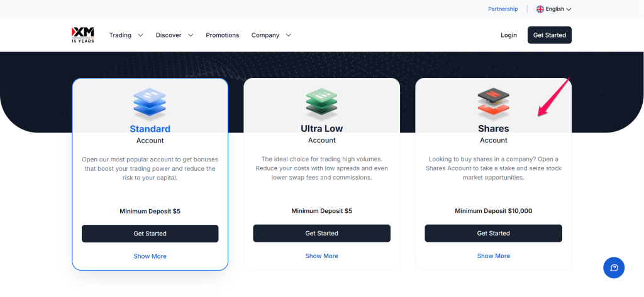Click the red Shares account icon
644x297 pixels.
(493, 104)
